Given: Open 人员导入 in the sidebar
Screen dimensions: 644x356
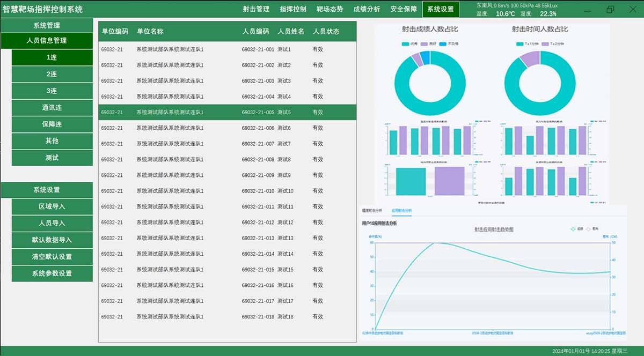Looking at the screenshot, I should 52,223.
